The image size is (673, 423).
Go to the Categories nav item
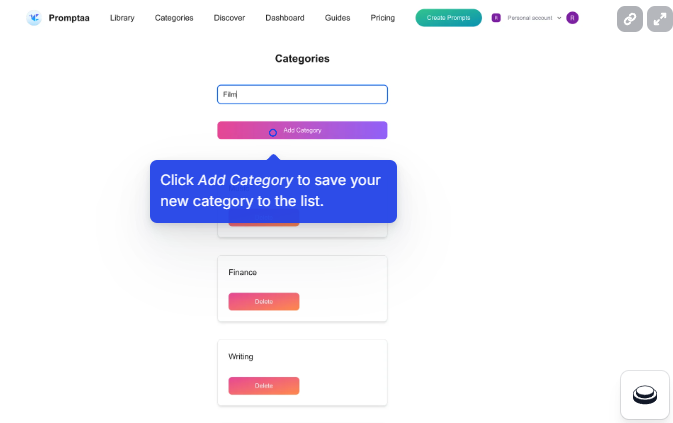click(174, 18)
